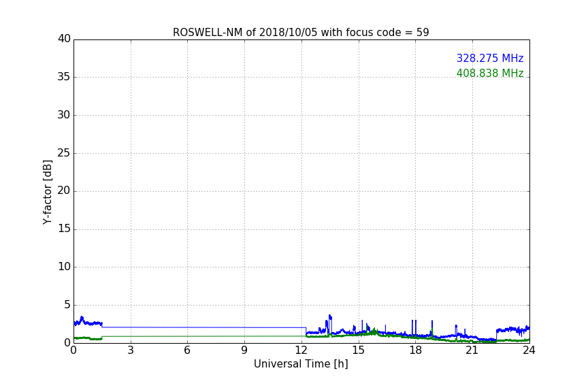This screenshot has height=392, width=588.
Task: Click the Universal Time [h] axis label
Action: [x=301, y=364]
